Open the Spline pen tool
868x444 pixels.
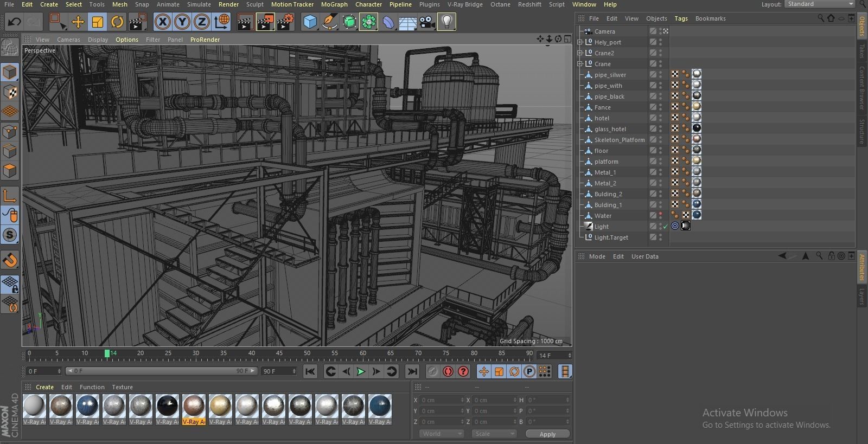click(x=329, y=22)
